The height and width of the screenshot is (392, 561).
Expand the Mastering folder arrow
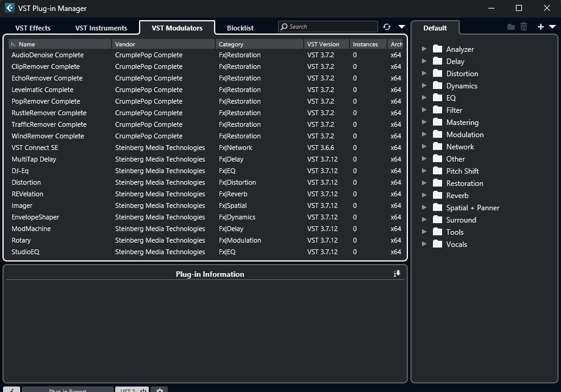(424, 121)
